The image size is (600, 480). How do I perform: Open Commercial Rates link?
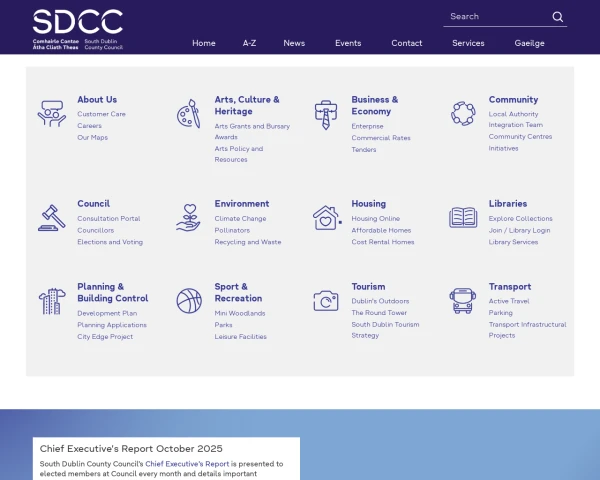[381, 138]
